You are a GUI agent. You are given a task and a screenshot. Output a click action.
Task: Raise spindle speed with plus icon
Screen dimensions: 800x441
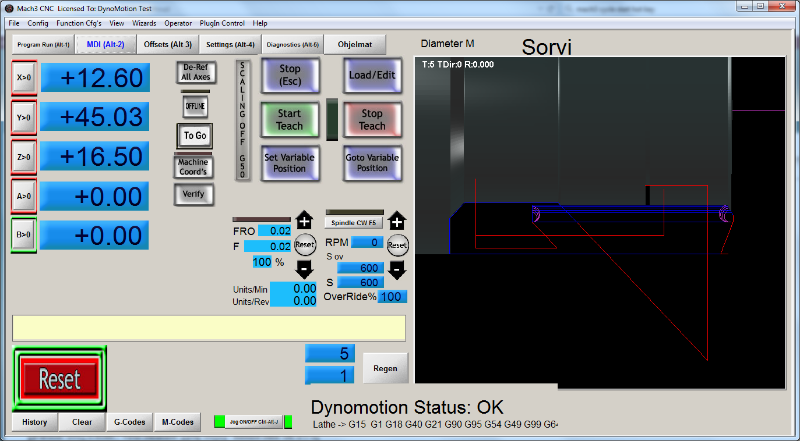click(x=397, y=222)
